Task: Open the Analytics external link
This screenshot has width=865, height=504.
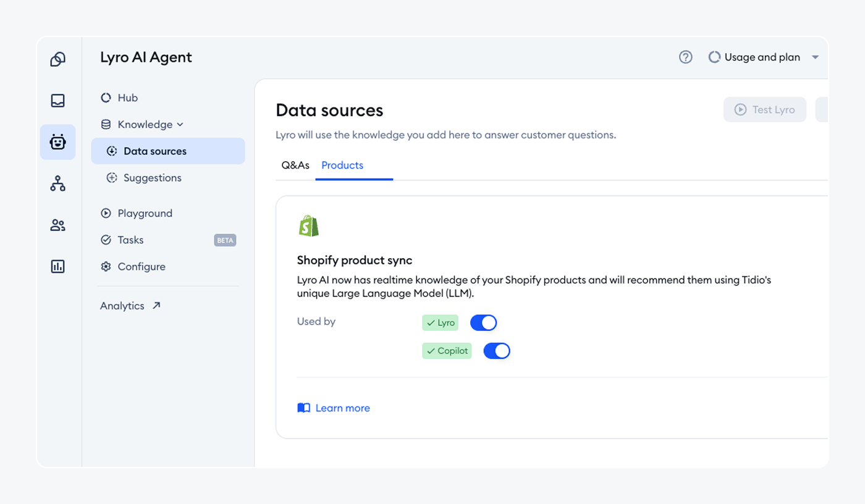Action: point(130,305)
